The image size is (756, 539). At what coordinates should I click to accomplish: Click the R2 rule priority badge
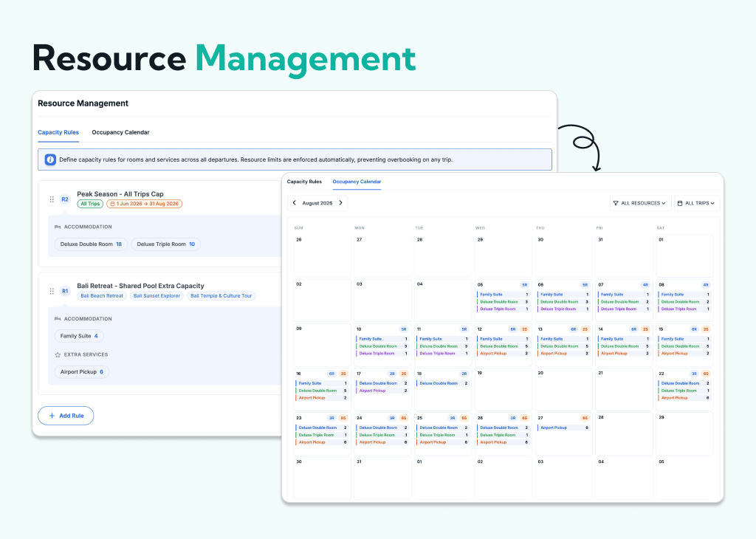click(x=65, y=199)
